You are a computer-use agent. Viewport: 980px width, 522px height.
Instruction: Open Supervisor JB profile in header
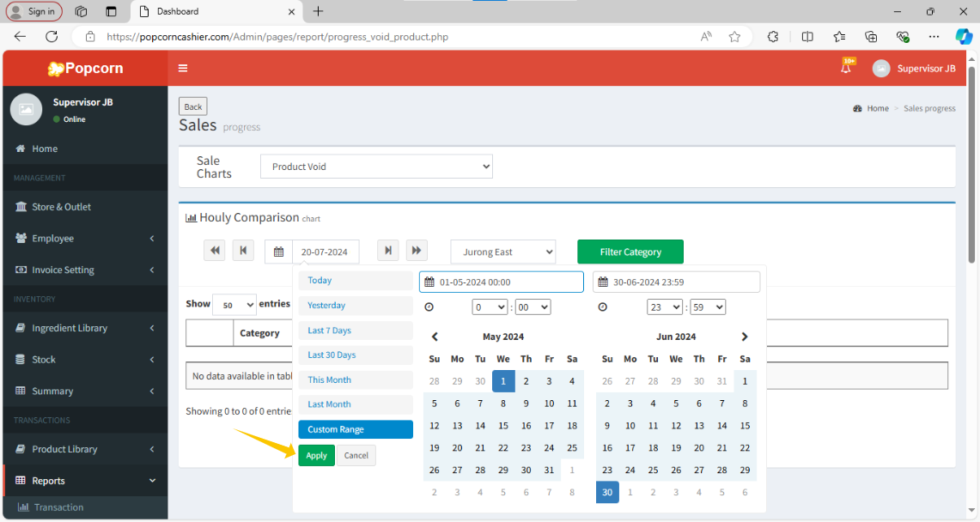(914, 68)
